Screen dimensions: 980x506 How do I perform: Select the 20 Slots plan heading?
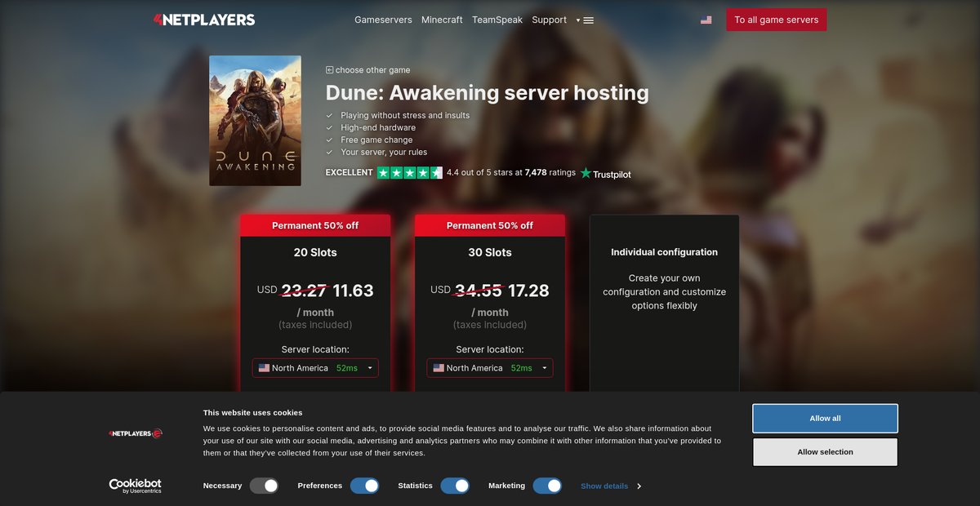[x=315, y=252]
